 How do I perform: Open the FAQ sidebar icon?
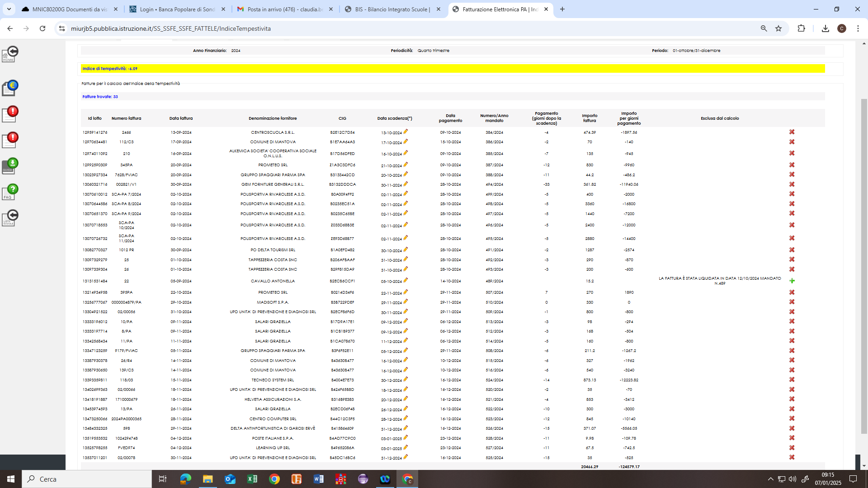tap(10, 192)
